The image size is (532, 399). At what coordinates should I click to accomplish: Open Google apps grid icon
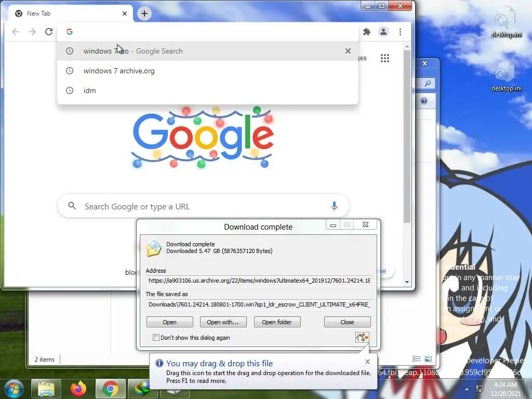coord(385,58)
